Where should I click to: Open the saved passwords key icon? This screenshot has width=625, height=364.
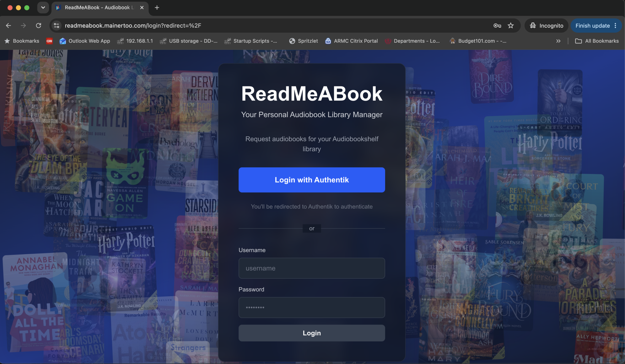(497, 25)
